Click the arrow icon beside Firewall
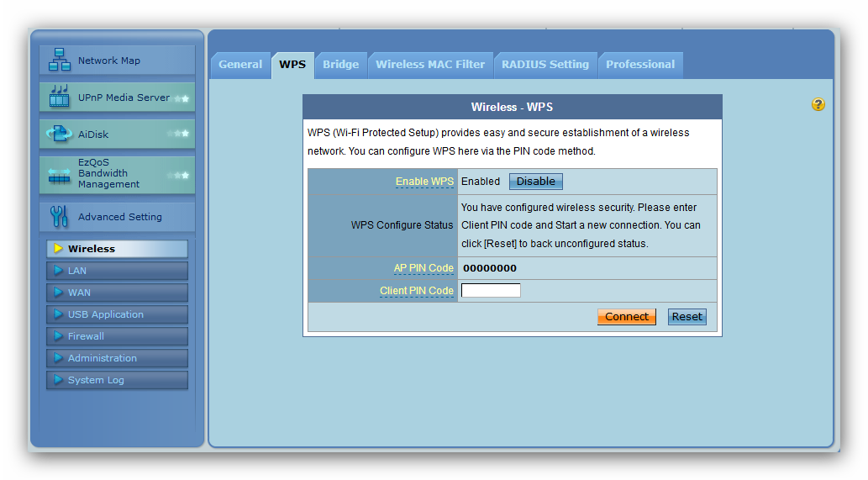 tap(58, 336)
